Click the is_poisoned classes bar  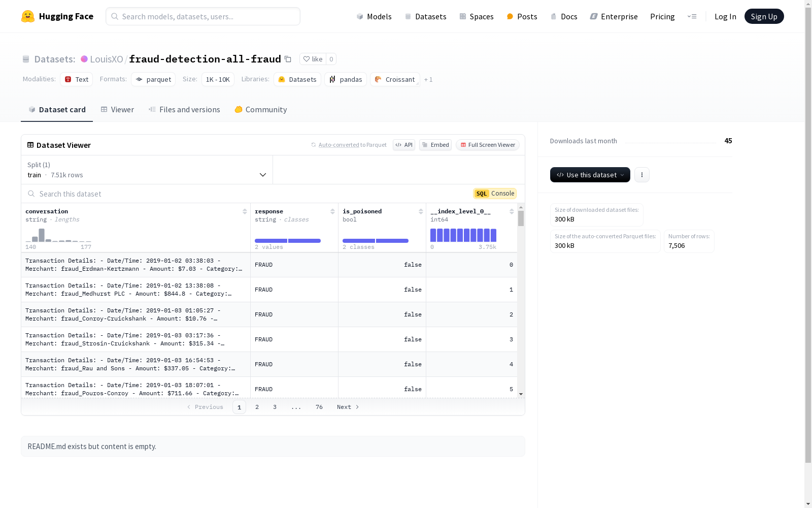click(376, 241)
